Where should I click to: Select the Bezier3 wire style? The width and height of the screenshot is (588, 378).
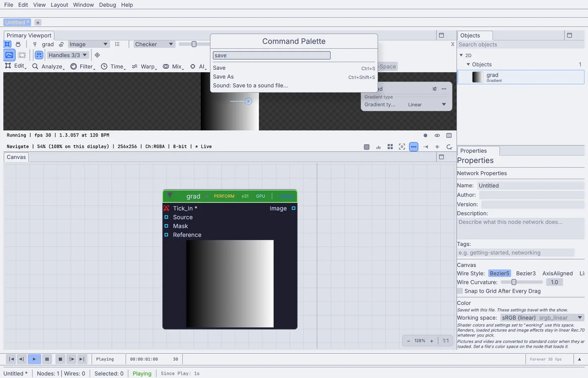coord(526,273)
